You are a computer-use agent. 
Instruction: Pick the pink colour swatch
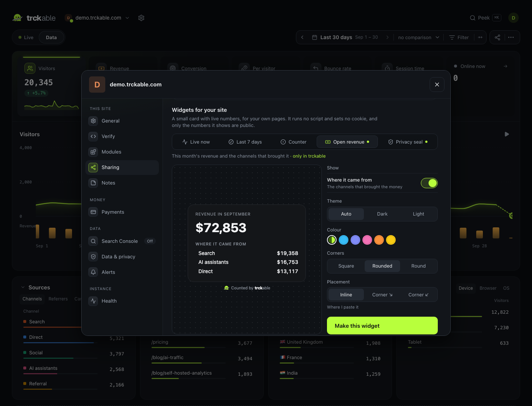click(367, 240)
